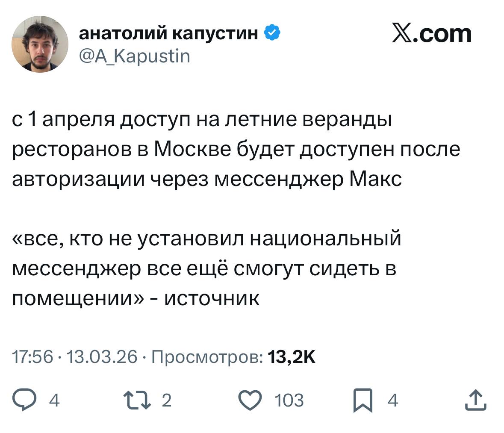Click the display name анатолий капустин

click(169, 33)
